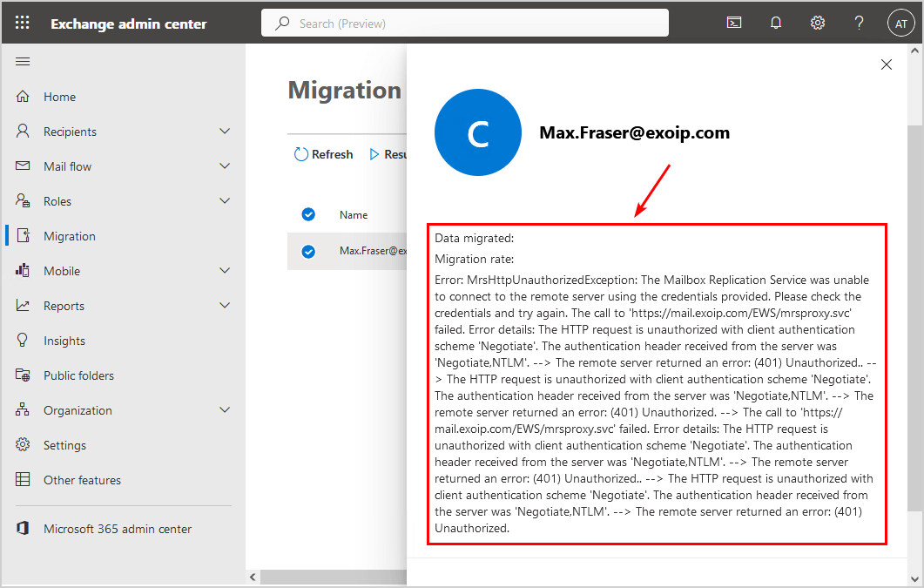Click the blue C user avatar

(x=478, y=132)
